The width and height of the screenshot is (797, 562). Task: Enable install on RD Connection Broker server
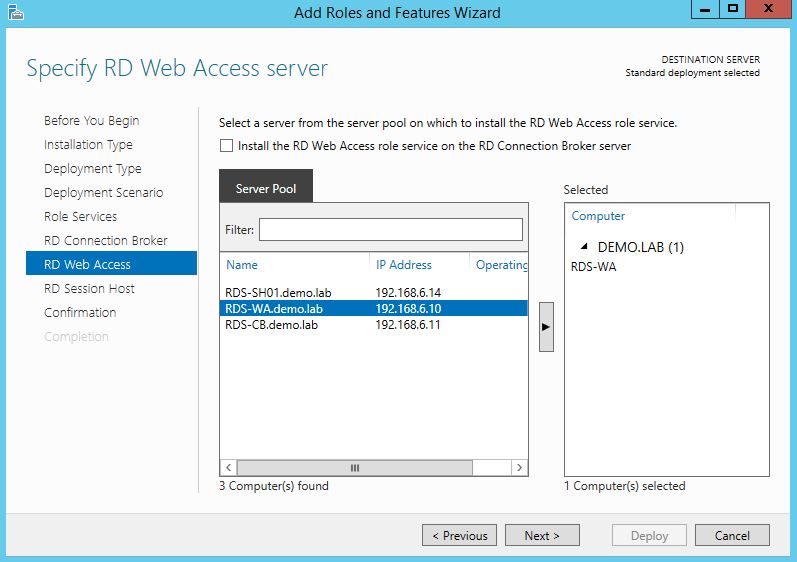(226, 146)
